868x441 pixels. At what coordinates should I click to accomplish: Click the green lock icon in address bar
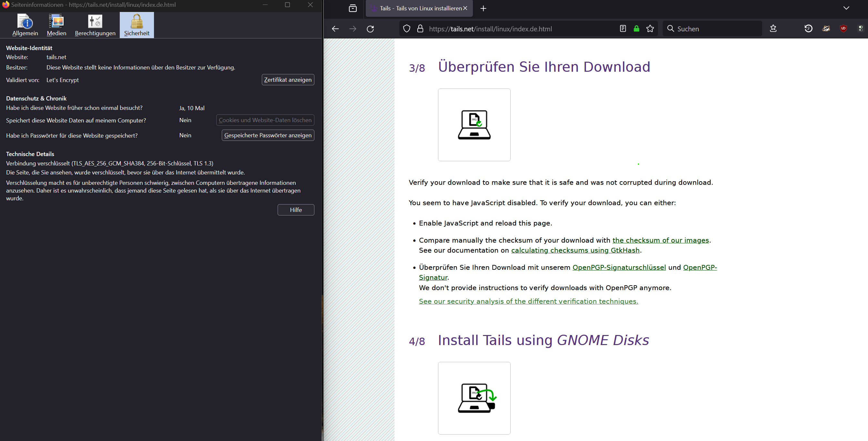[636, 29]
